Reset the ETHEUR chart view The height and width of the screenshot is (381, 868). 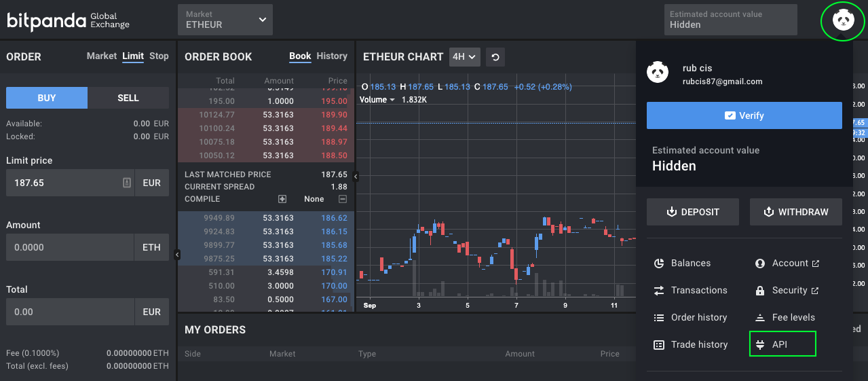pyautogui.click(x=495, y=57)
